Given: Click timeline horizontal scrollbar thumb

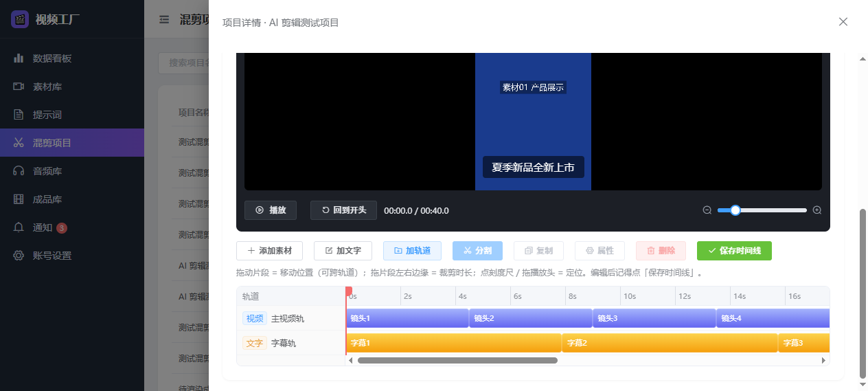Looking at the screenshot, I should click(457, 360).
